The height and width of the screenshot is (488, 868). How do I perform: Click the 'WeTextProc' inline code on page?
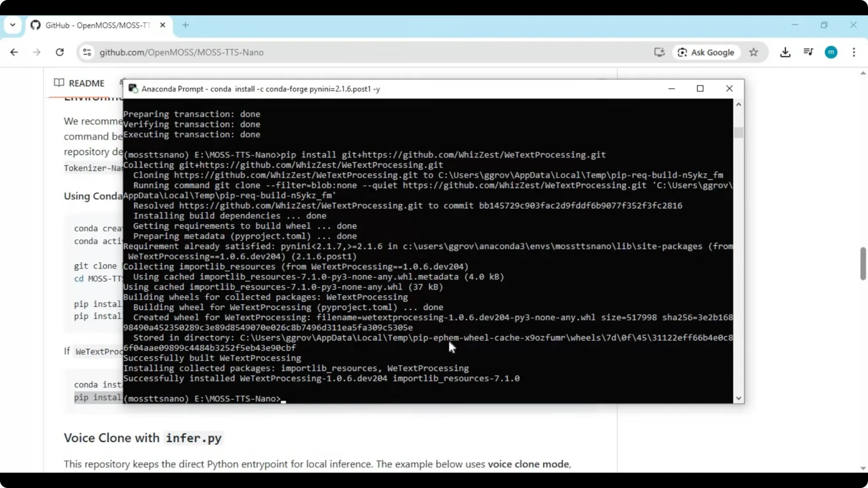click(x=99, y=352)
